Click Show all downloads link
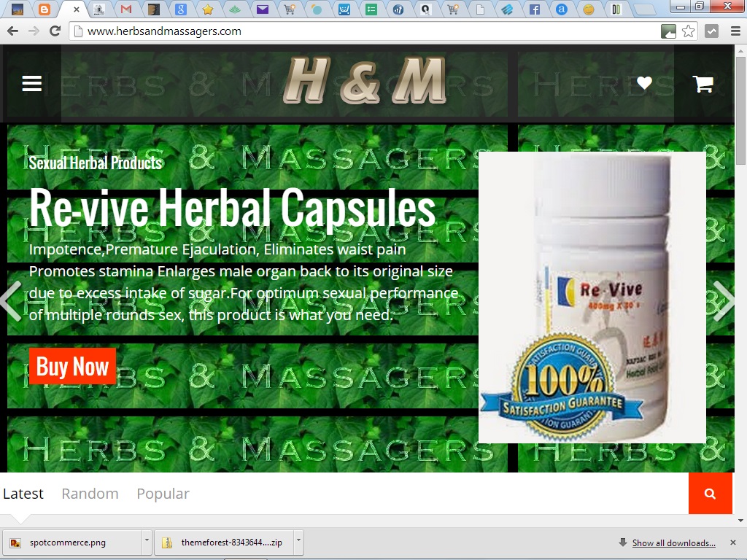The image size is (747, 560). coord(673,542)
